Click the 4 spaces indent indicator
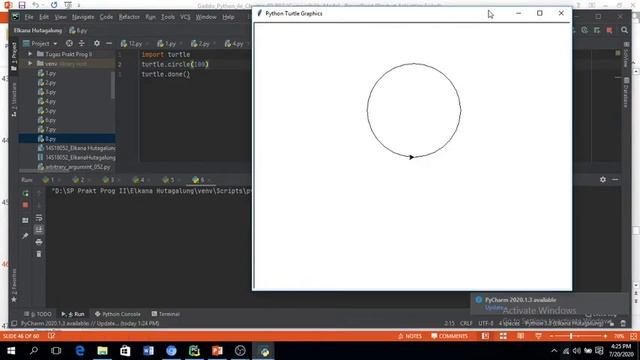The width and height of the screenshot is (640, 360). 509,323
